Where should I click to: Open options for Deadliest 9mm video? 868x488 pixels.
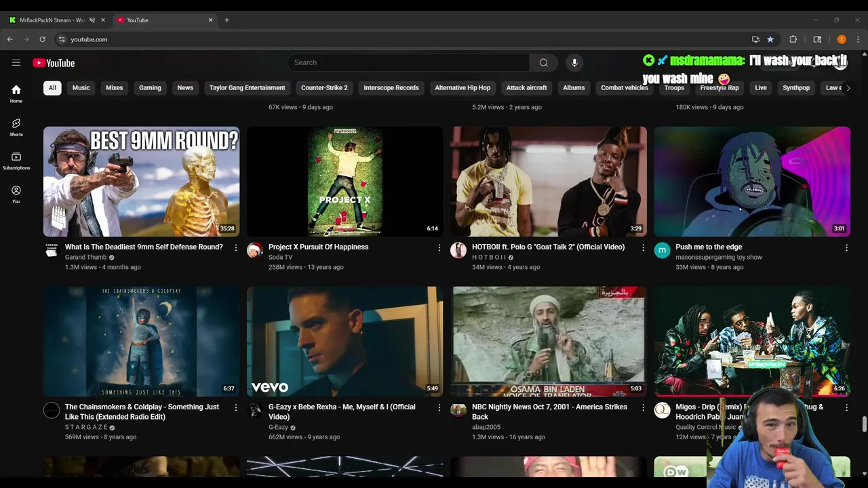tap(236, 248)
